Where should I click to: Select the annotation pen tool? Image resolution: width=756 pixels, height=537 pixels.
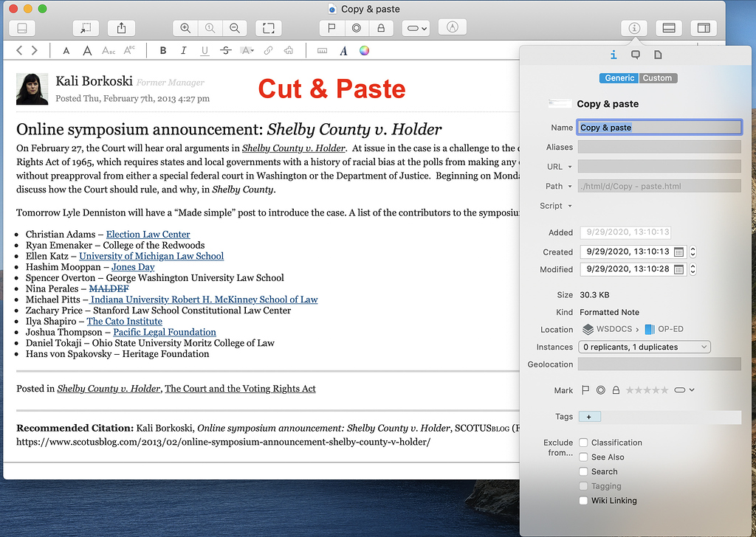[x=452, y=27]
